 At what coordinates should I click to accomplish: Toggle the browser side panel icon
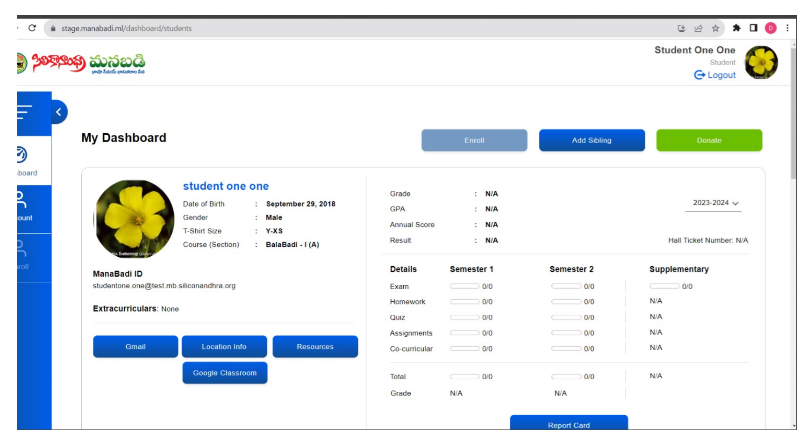pyautogui.click(x=753, y=28)
